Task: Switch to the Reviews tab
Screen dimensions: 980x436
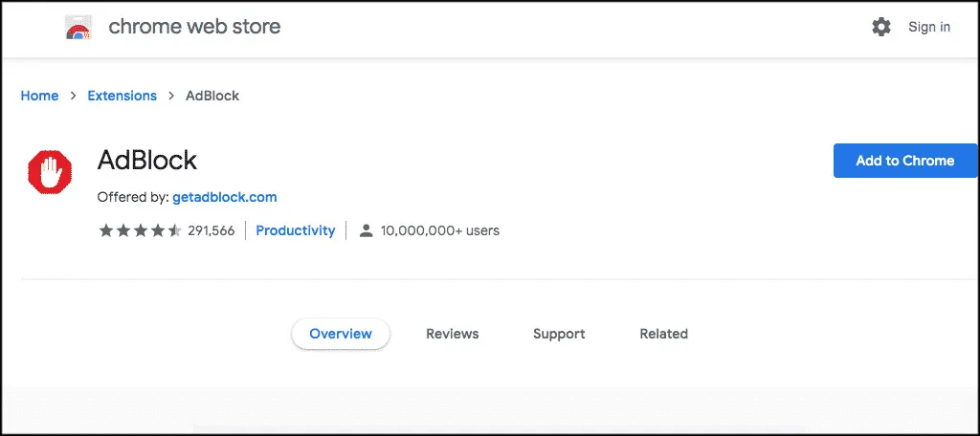Action: point(453,334)
